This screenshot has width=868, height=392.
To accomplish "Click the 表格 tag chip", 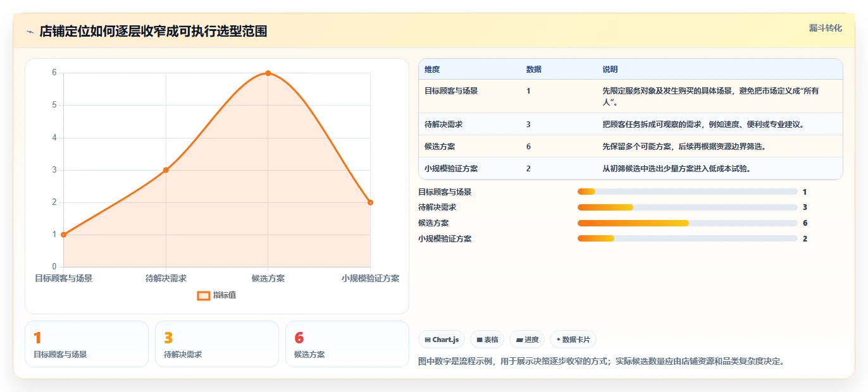I will (487, 340).
